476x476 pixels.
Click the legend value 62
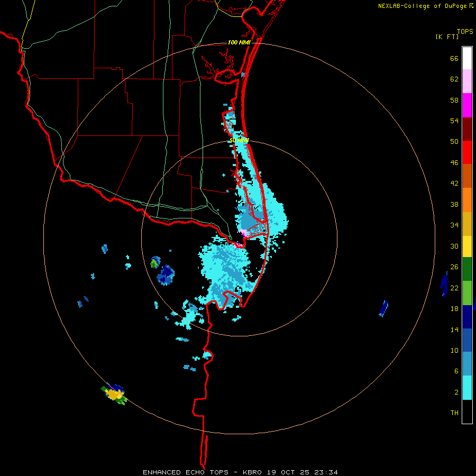(x=454, y=79)
